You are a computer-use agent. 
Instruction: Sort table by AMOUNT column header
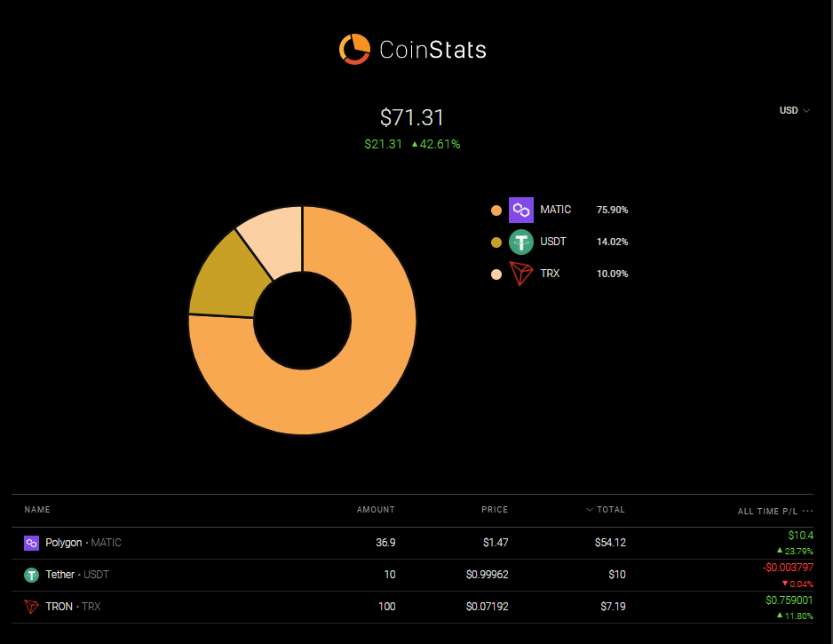pos(376,510)
